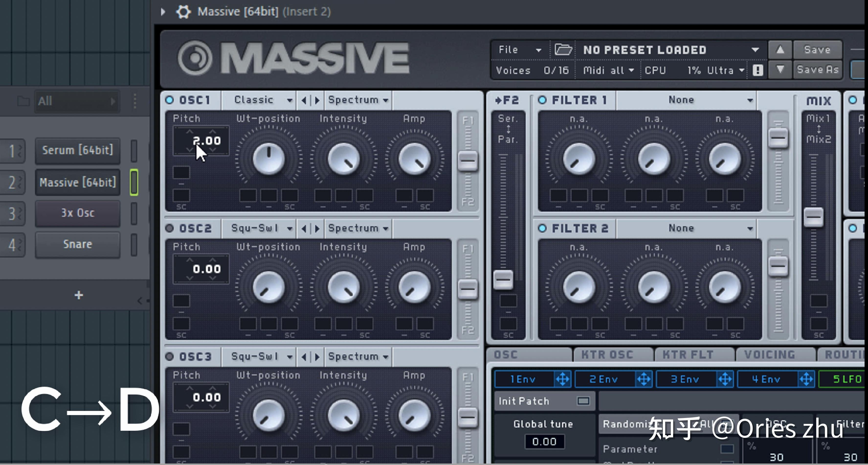
Task: Click the 4 Env move crosshair icon
Action: pyautogui.click(x=806, y=379)
